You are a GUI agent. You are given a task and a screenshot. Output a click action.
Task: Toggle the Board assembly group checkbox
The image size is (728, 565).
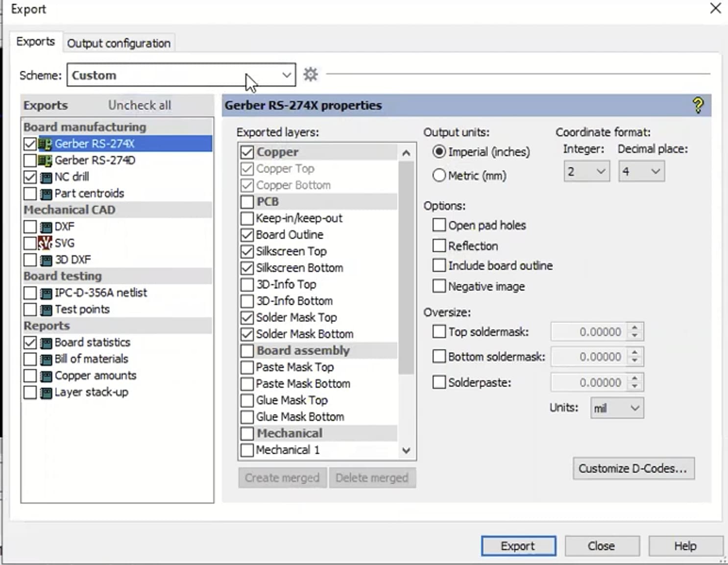[247, 351]
